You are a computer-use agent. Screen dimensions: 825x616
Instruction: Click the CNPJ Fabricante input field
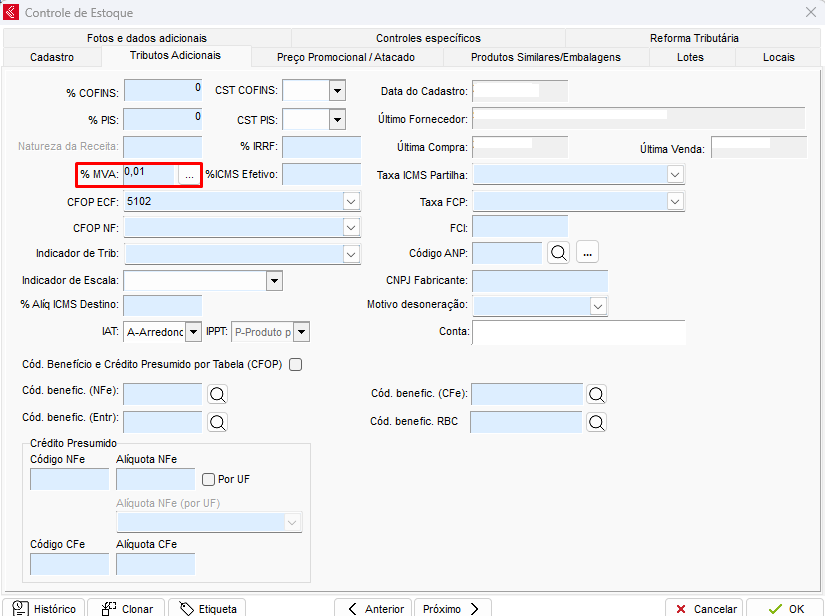pos(539,281)
